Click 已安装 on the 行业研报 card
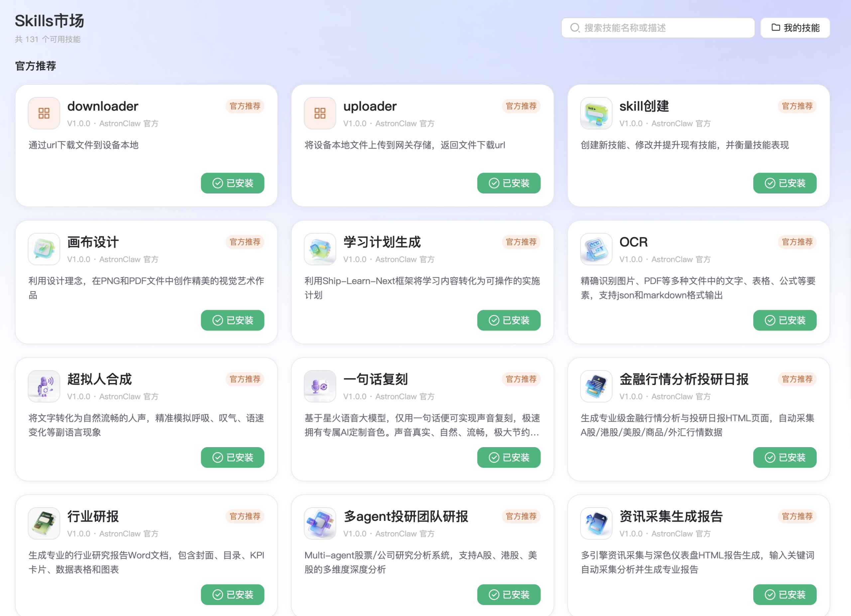 pyautogui.click(x=233, y=595)
